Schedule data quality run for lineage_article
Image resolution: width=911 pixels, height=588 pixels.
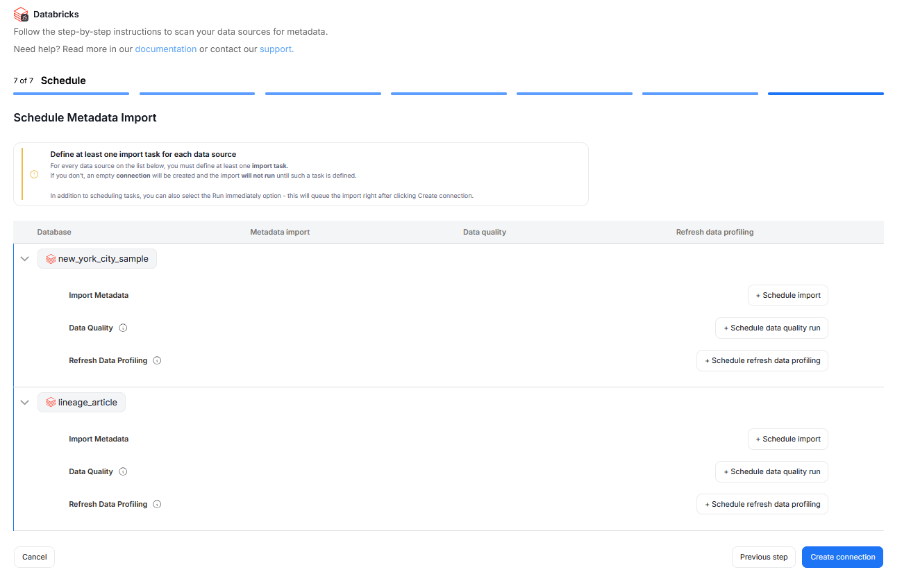(771, 472)
